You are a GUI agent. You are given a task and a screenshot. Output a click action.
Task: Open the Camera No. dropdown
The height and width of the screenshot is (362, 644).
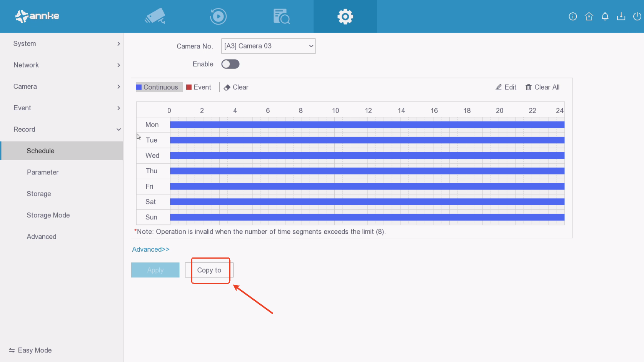click(x=269, y=46)
